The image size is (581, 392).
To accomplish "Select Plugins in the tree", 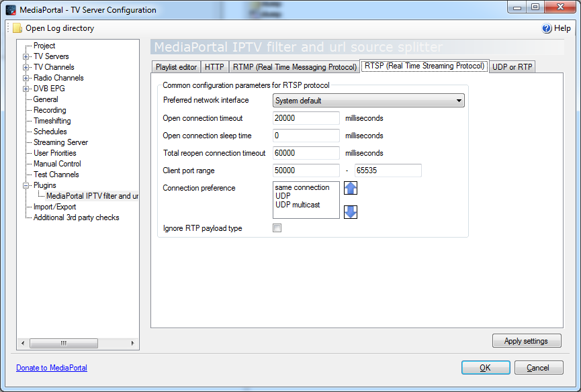I will point(45,185).
